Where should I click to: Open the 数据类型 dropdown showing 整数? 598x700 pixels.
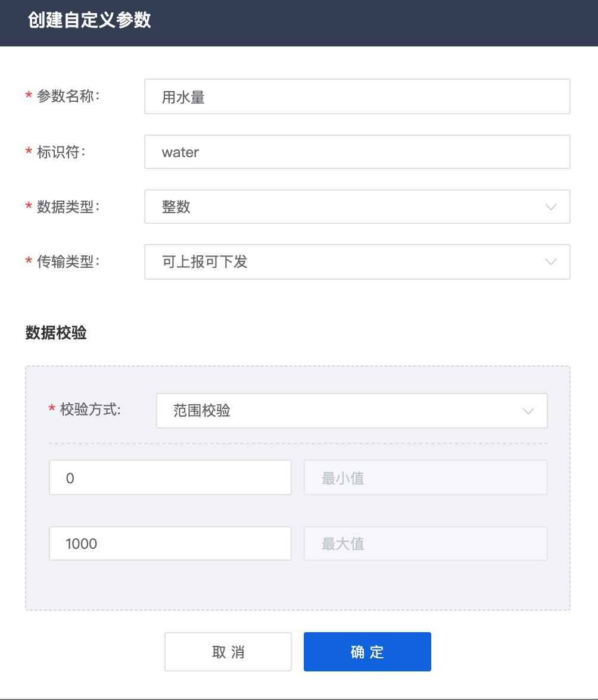click(345, 207)
